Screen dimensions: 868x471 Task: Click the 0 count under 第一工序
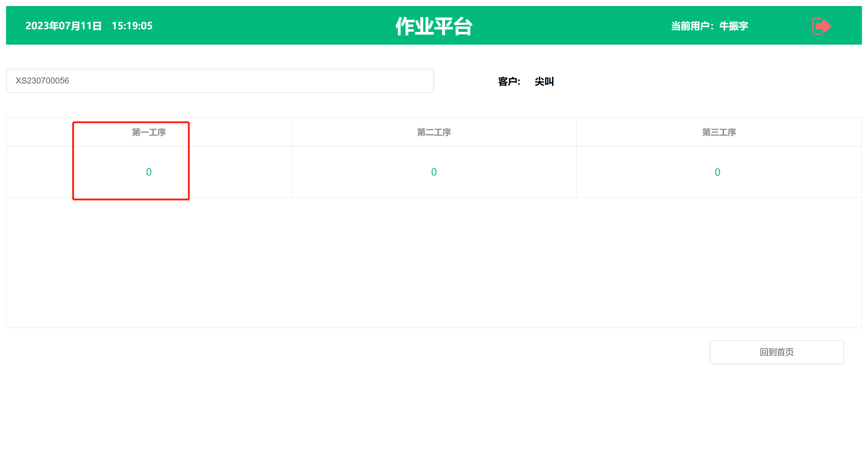(x=149, y=172)
